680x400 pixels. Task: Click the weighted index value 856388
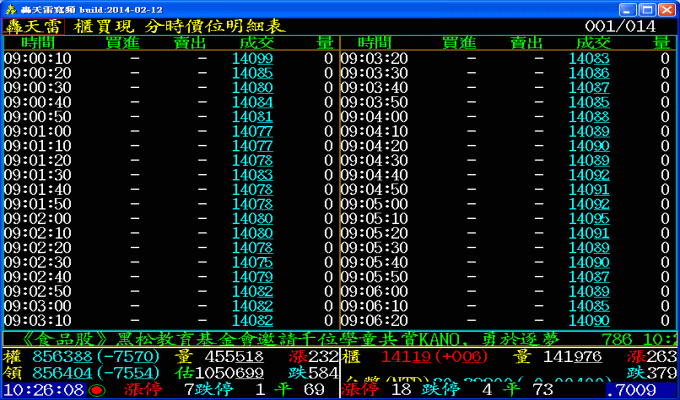[62, 357]
